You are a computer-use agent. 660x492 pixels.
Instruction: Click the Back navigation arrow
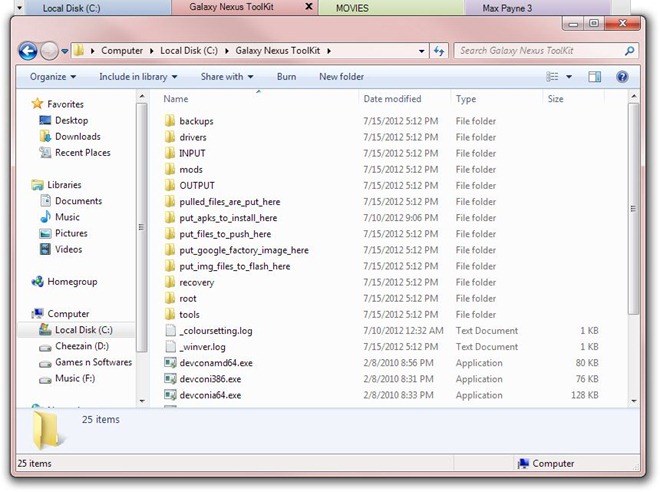pyautogui.click(x=28, y=50)
